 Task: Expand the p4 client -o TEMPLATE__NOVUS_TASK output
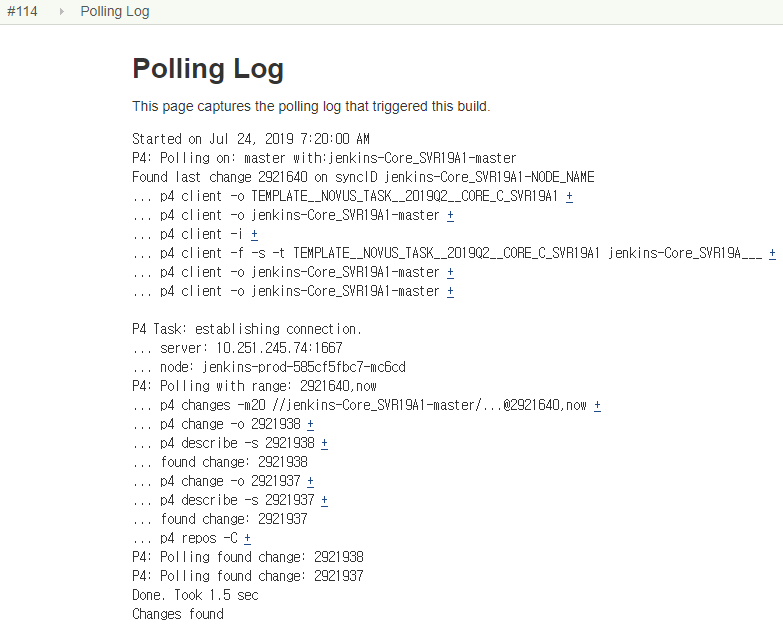pos(569,197)
